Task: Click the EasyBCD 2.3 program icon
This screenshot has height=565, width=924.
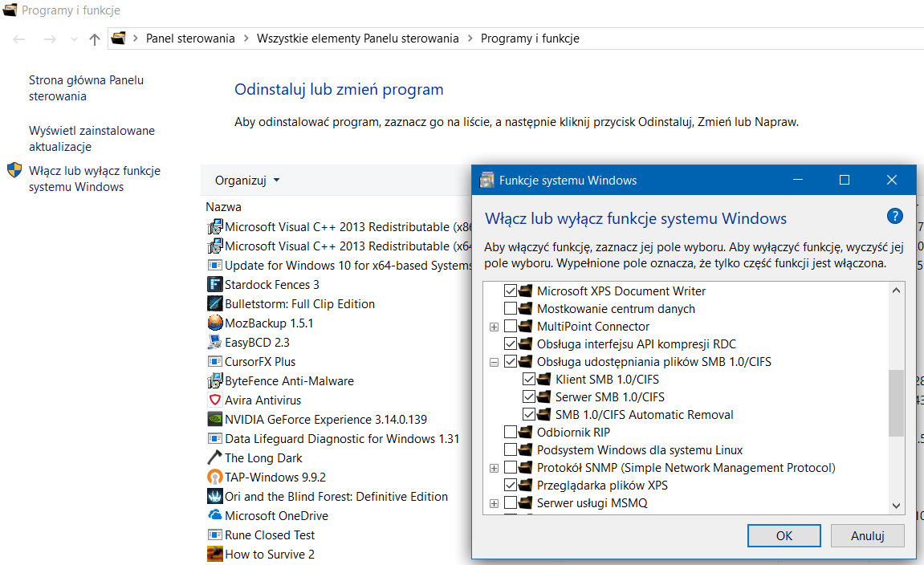Action: click(x=215, y=343)
